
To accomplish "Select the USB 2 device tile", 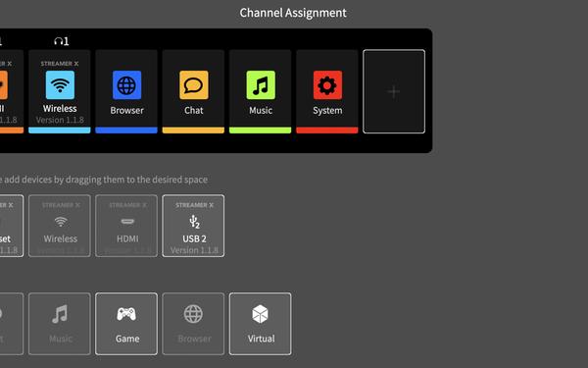I will (193, 226).
